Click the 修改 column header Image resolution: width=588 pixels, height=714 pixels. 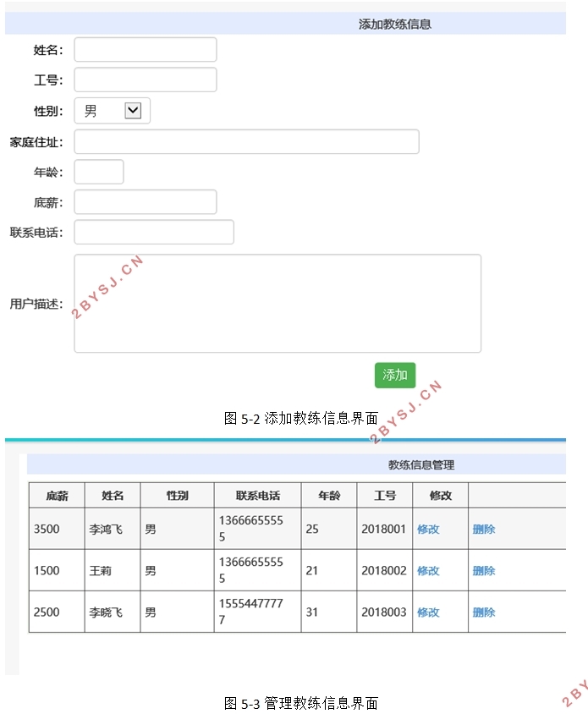[441, 496]
